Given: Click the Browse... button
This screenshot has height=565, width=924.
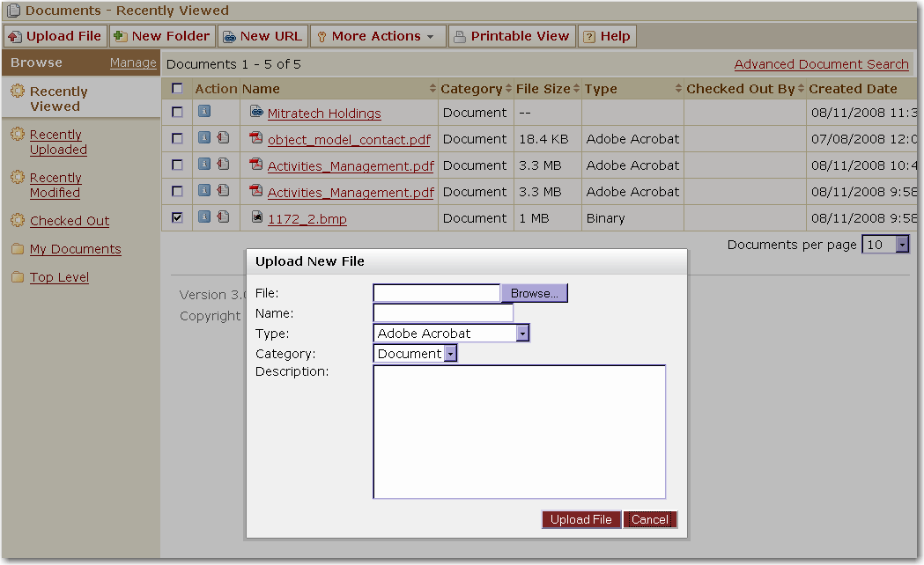Looking at the screenshot, I should coord(534,293).
